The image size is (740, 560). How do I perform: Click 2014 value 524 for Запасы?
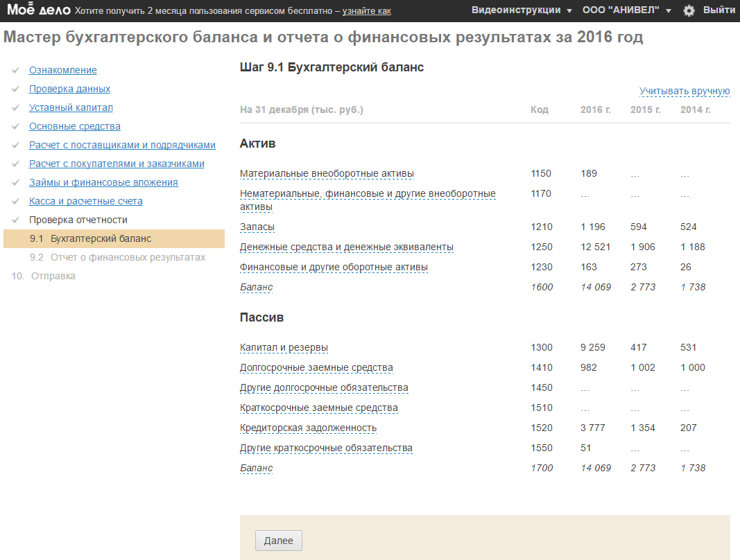click(689, 227)
